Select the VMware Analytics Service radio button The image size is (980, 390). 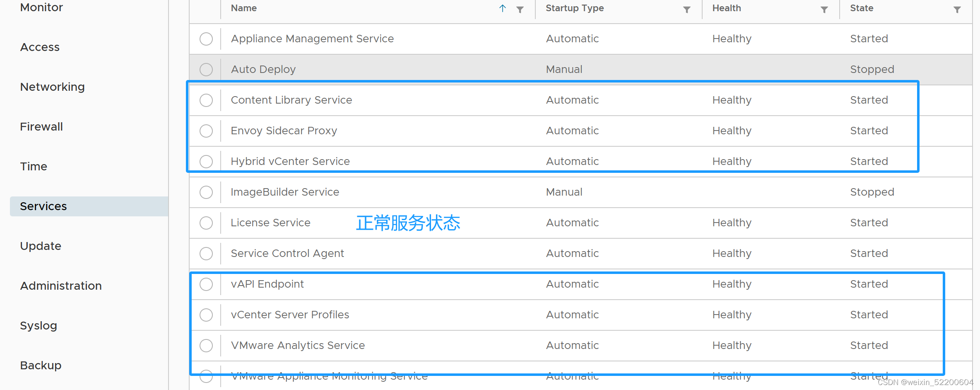click(x=206, y=346)
